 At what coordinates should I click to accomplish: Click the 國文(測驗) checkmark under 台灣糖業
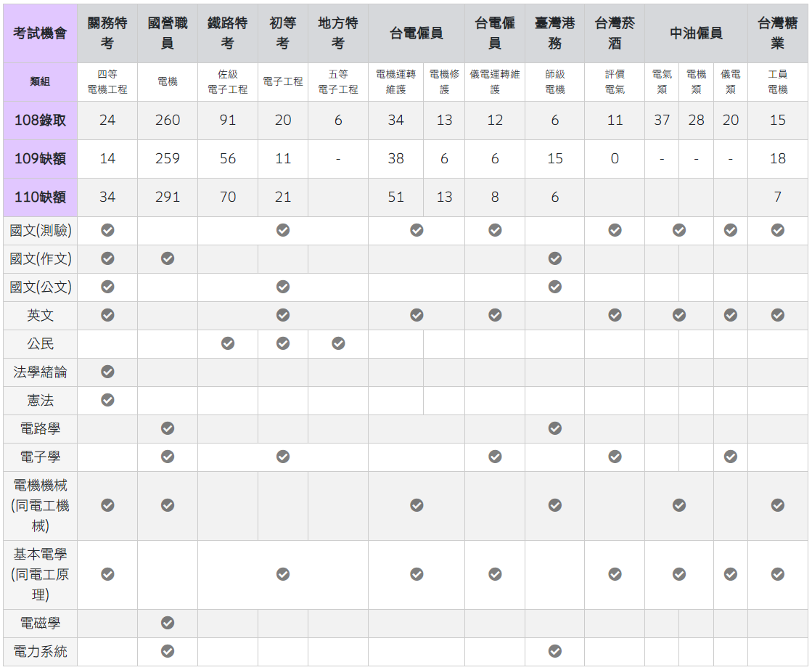point(777,230)
